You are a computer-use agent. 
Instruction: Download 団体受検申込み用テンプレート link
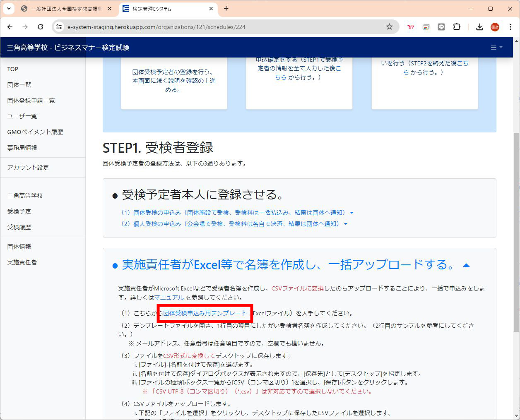205,313
